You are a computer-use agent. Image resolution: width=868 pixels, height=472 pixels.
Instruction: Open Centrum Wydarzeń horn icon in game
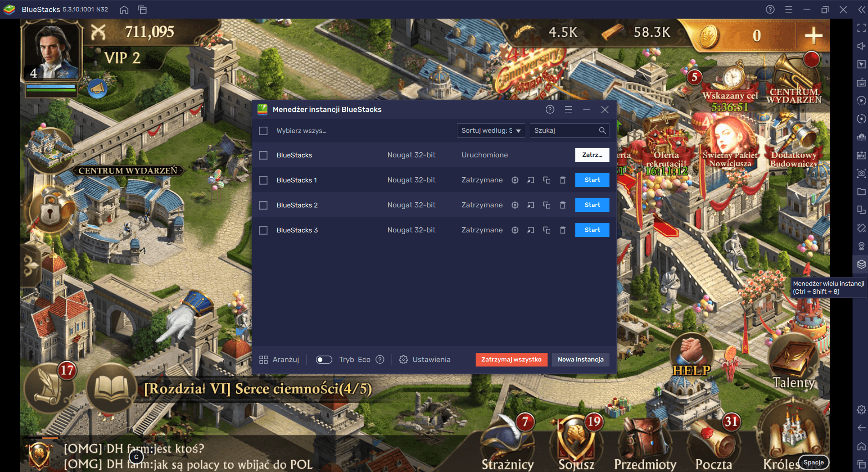pyautogui.click(x=794, y=77)
